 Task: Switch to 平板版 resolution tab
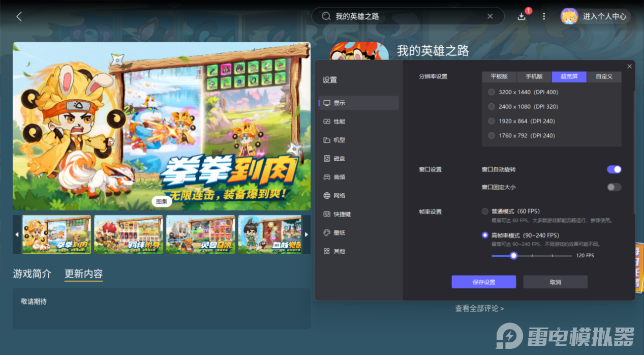coord(499,77)
